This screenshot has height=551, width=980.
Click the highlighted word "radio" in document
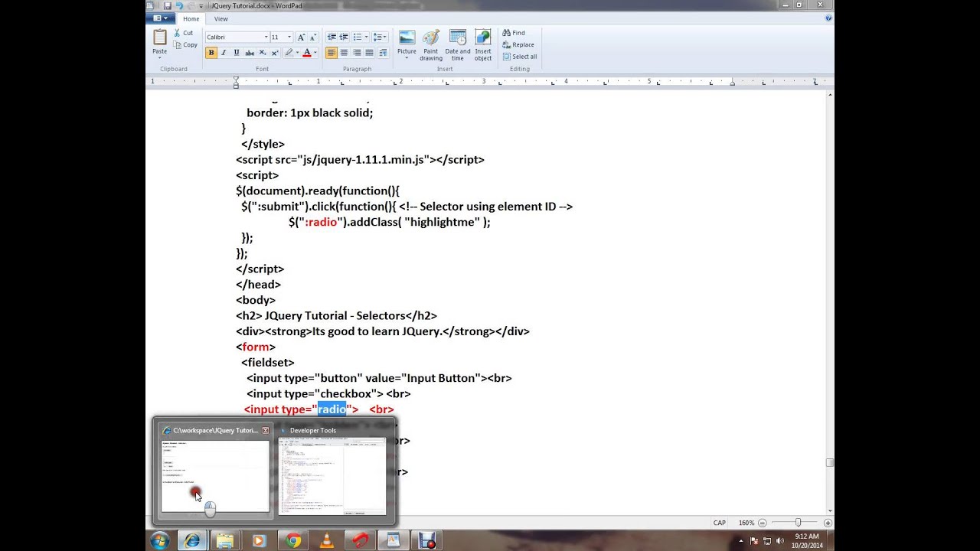click(x=332, y=409)
